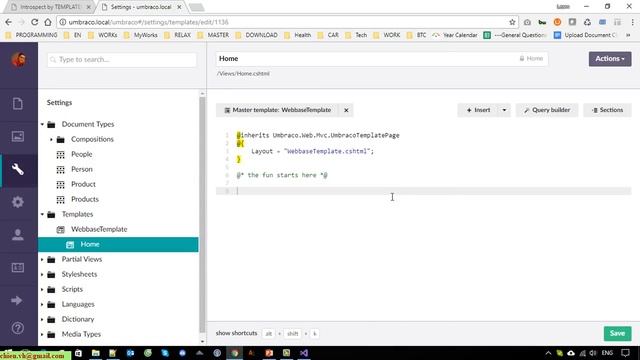Click the Master template: WebbaseTemplate button

click(x=278, y=110)
